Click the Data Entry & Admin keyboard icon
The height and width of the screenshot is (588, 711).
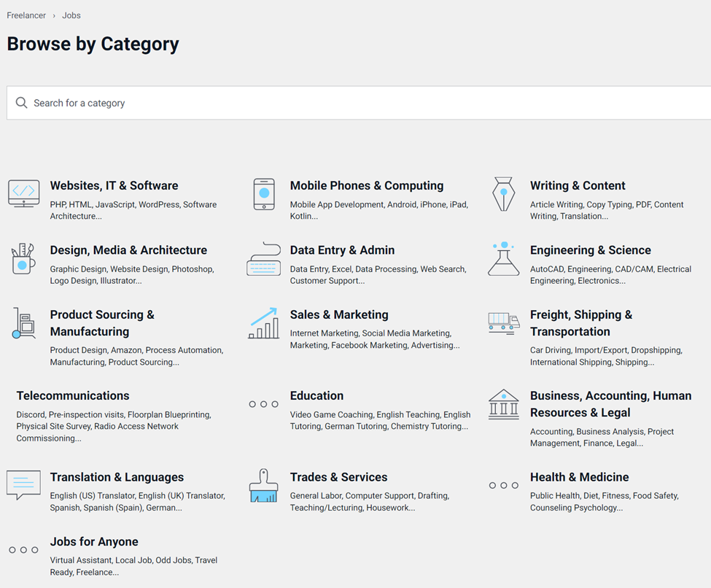coord(264,258)
